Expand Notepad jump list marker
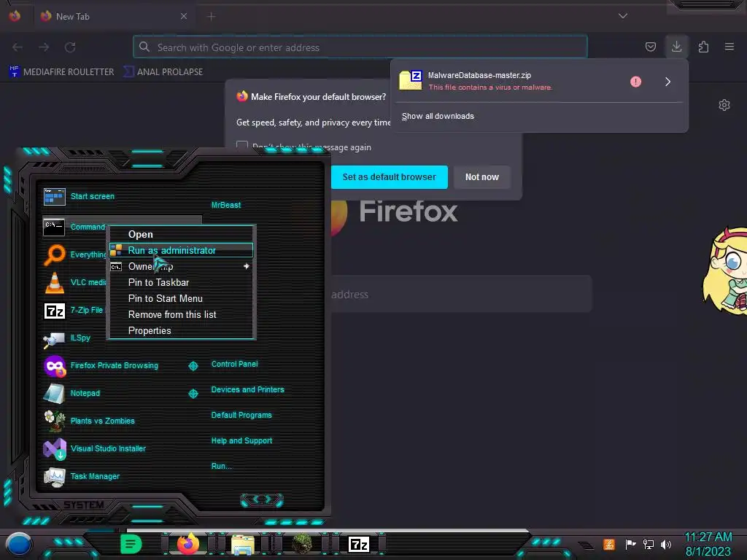This screenshot has height=560, width=747. point(193,394)
